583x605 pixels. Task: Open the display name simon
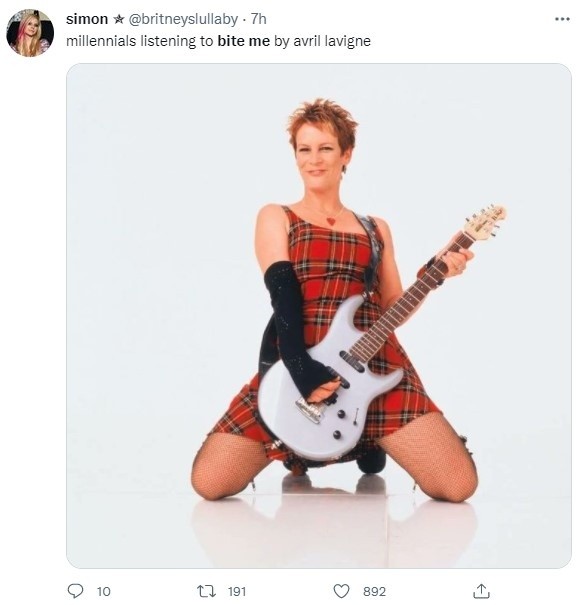pos(87,19)
